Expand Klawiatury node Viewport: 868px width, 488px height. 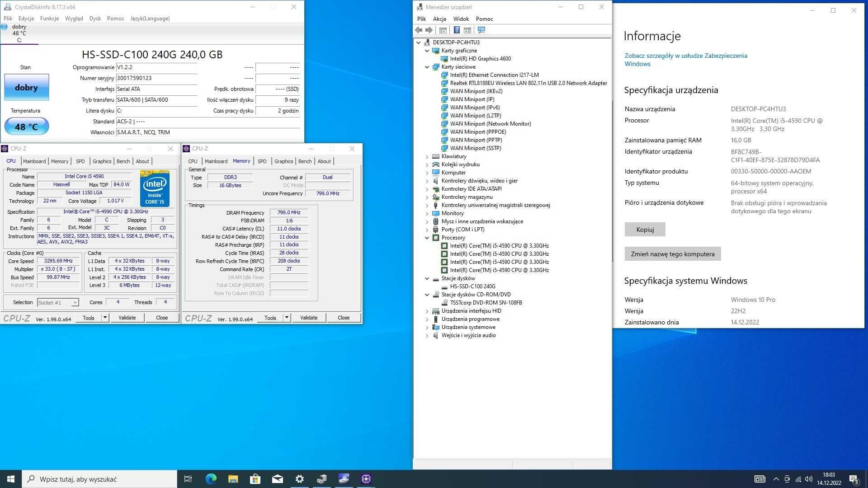427,156
